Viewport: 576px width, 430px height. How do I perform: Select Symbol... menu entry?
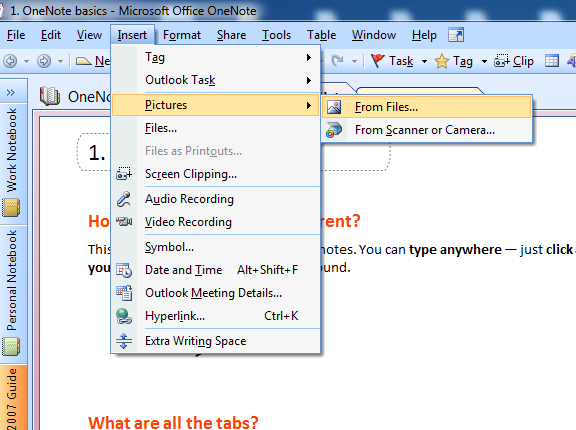(x=215, y=247)
